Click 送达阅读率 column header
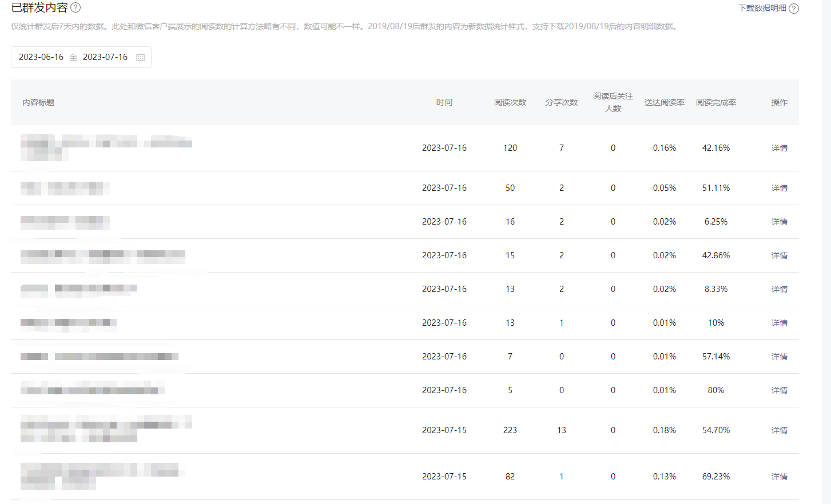Viewport: 831px width, 504px height. tap(665, 102)
